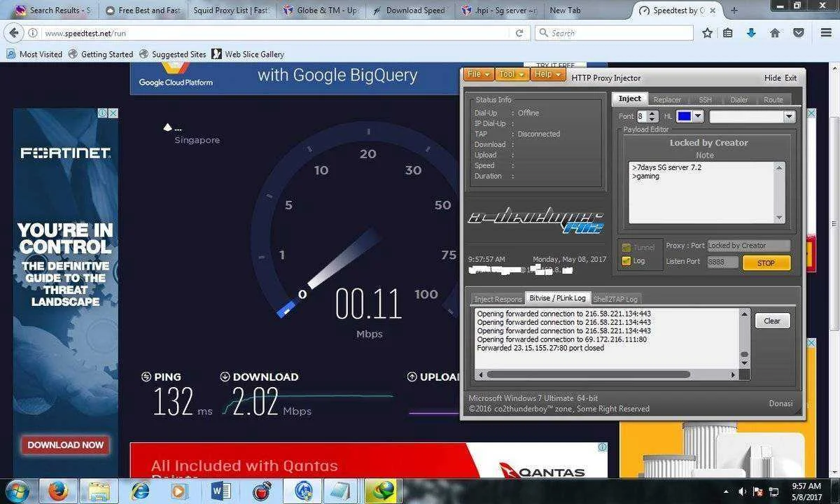Viewport: 840px width, 504px height.
Task: Hide the HTTP Proxy Injector window
Action: (772, 78)
